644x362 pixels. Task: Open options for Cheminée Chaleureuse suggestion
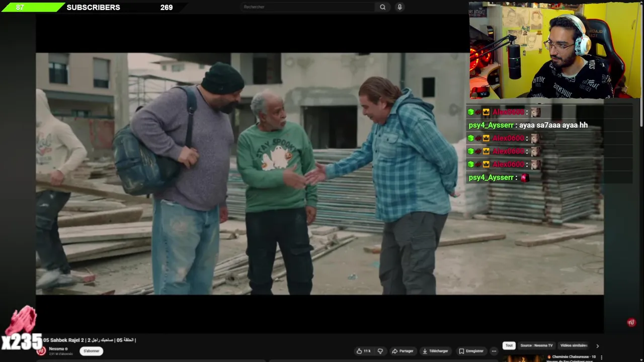(x=601, y=357)
